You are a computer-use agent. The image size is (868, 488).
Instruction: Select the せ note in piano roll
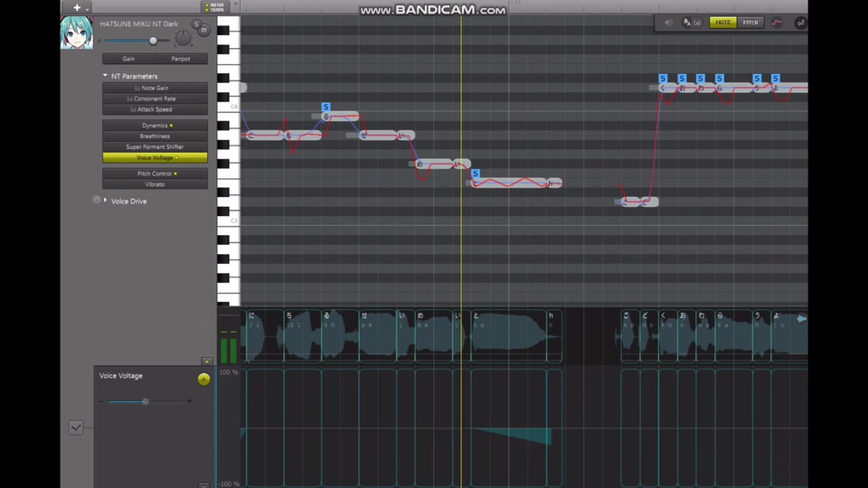(379, 135)
